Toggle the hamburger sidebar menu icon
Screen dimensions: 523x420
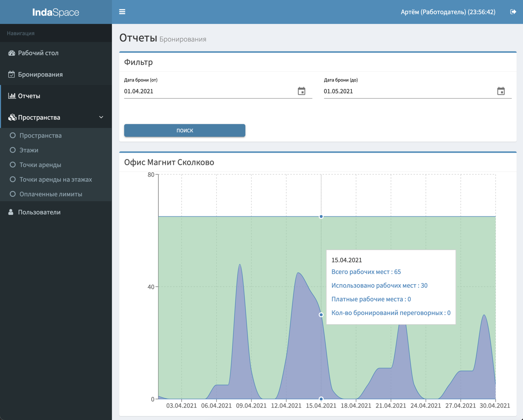122,12
